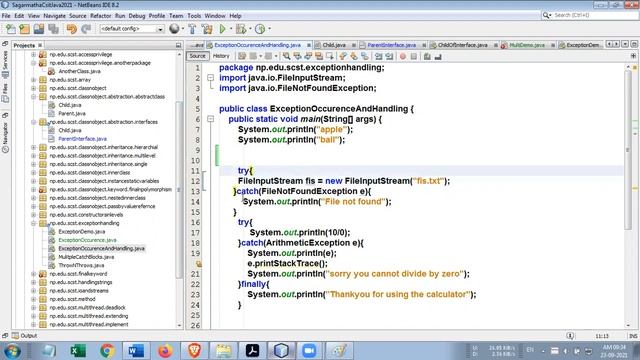The width and height of the screenshot is (640, 360).
Task: Click the New Project toolbar icon
Action: (24, 29)
